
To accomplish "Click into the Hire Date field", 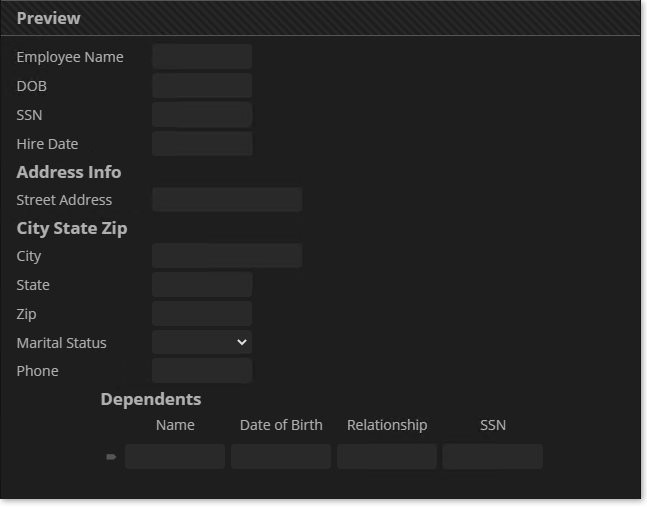I will (x=202, y=144).
